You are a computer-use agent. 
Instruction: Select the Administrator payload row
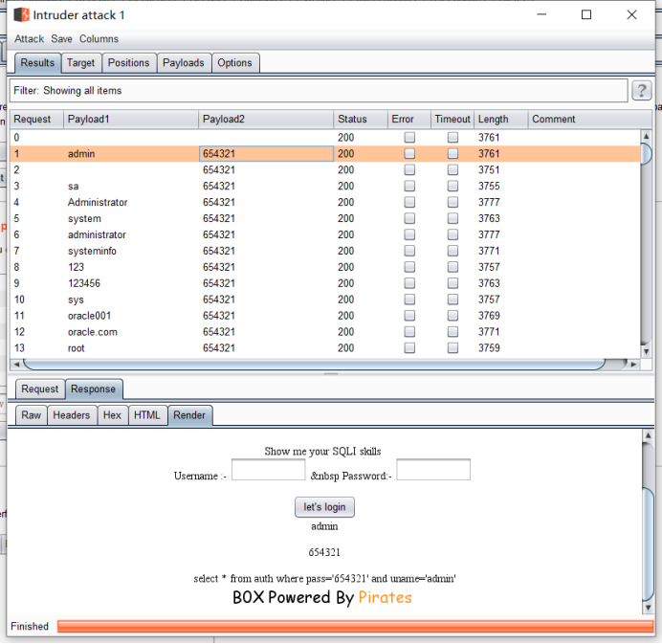click(x=325, y=202)
